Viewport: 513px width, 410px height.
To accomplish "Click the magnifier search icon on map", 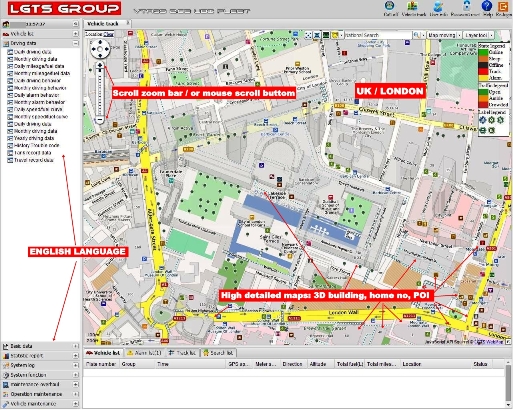I will point(417,35).
